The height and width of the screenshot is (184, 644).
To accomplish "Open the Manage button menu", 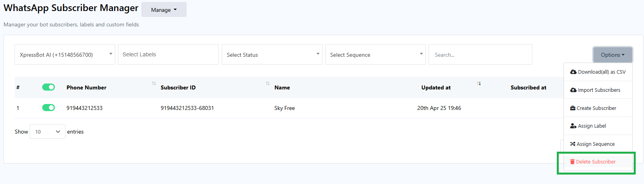I will tap(164, 10).
